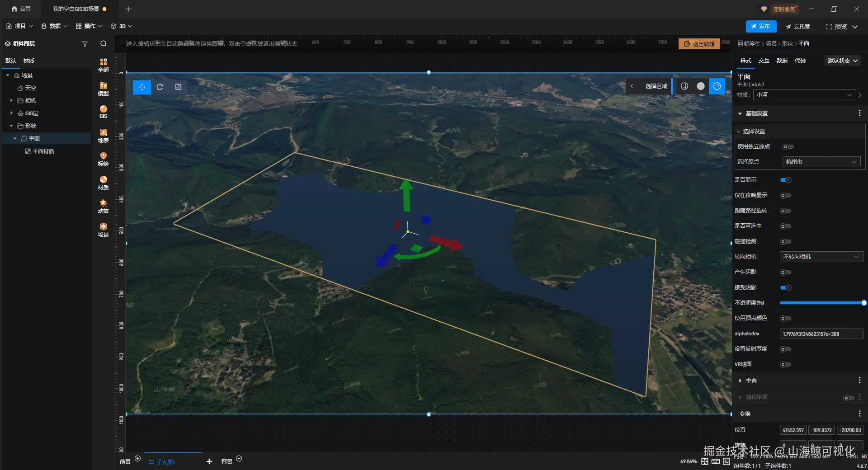Expand the GIS层 tree node
Screen dimensions: 868x470
point(11,113)
